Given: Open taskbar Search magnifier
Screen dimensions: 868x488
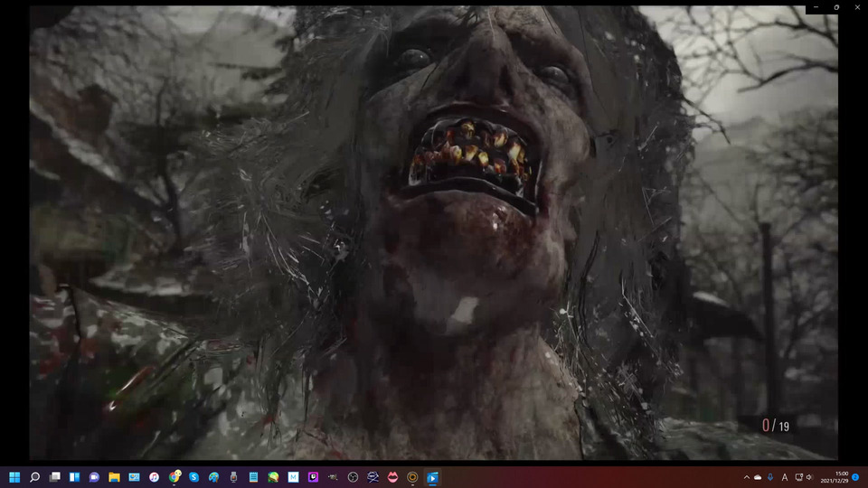Looking at the screenshot, I should (x=34, y=477).
